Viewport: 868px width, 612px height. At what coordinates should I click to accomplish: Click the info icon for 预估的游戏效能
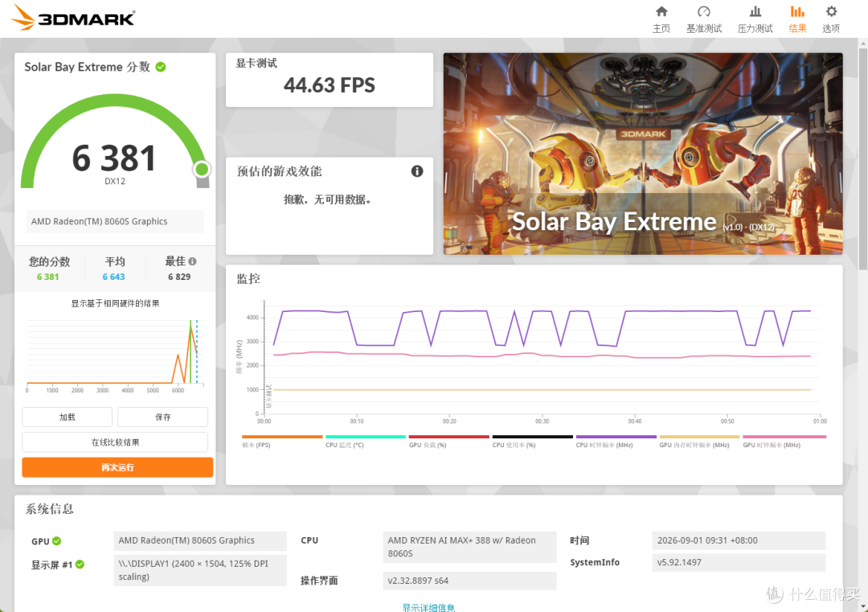tap(417, 171)
